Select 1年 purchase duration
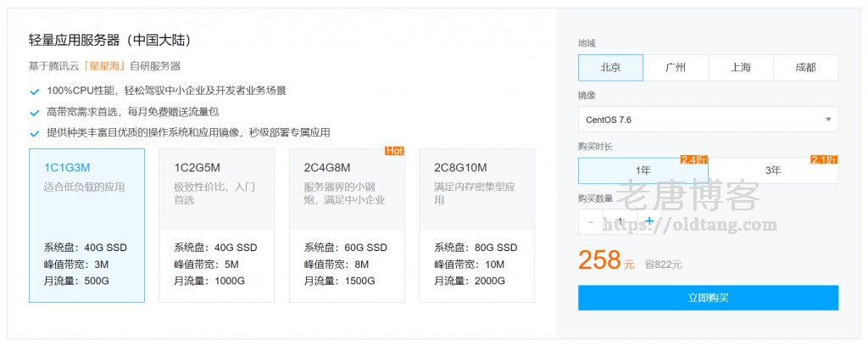The image size is (868, 346). pyautogui.click(x=643, y=170)
